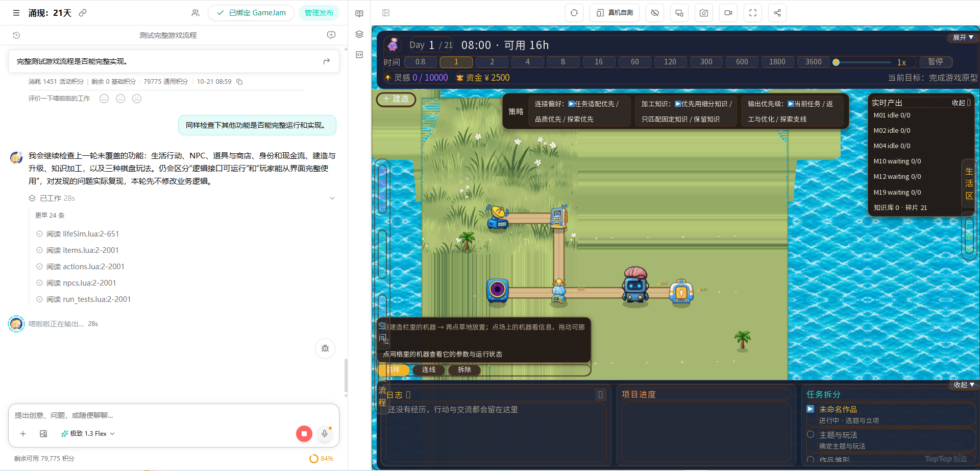Open the 极致 1.3 Flex model dropdown

coord(88,434)
